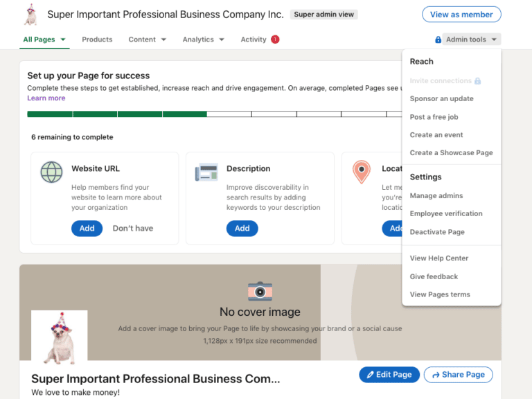This screenshot has height=399, width=532.
Task: Collapse the Admin tools dropdown
Action: pyautogui.click(x=471, y=39)
